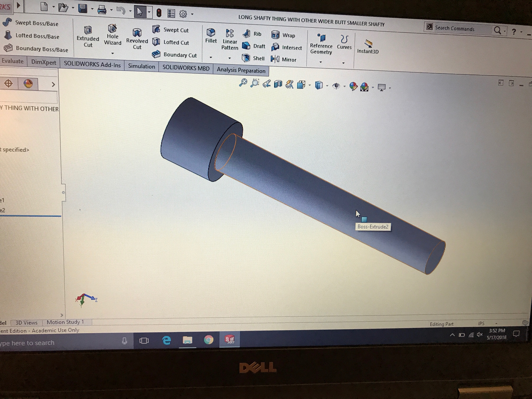Switch to the Simulation tab
The image size is (532, 399).
click(x=141, y=66)
